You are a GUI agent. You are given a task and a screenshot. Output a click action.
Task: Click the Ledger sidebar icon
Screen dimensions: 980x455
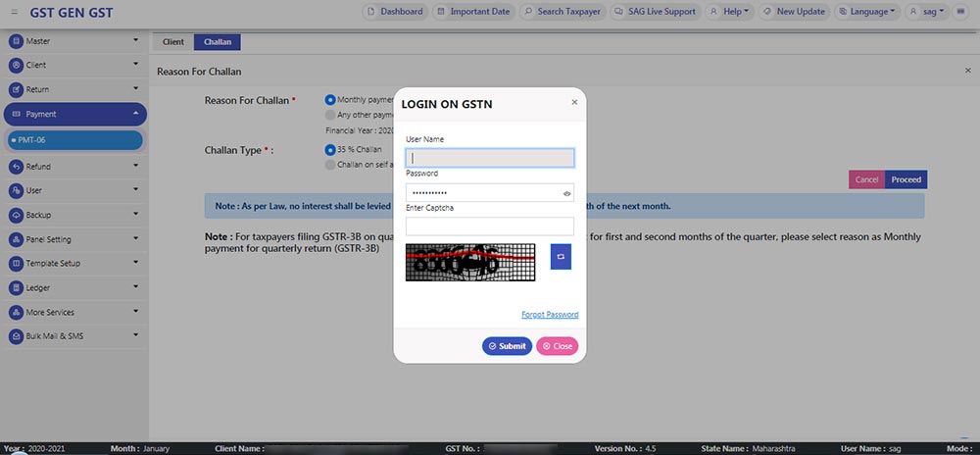pos(16,288)
